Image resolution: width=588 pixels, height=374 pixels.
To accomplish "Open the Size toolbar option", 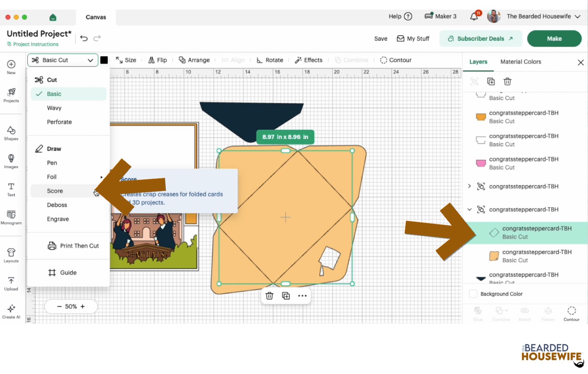I will coord(126,60).
